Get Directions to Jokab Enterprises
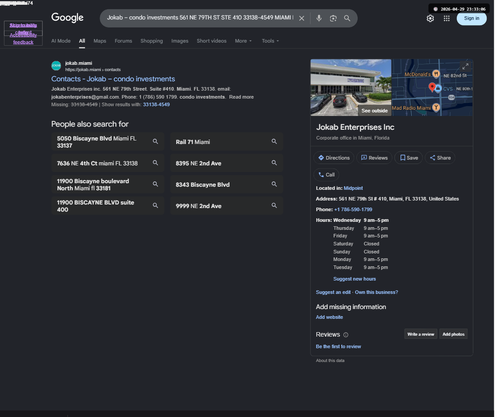This screenshot has height=417, width=500. pyautogui.click(x=334, y=158)
